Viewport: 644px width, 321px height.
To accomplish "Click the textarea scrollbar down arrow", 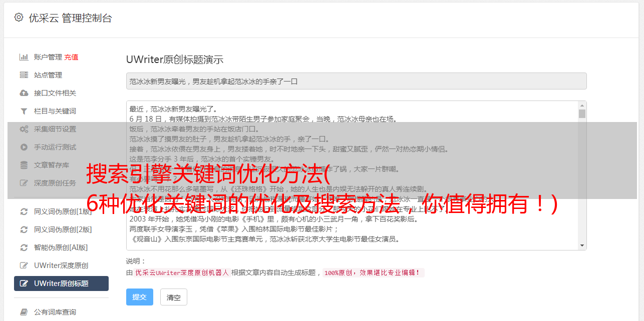I will coord(582,245).
